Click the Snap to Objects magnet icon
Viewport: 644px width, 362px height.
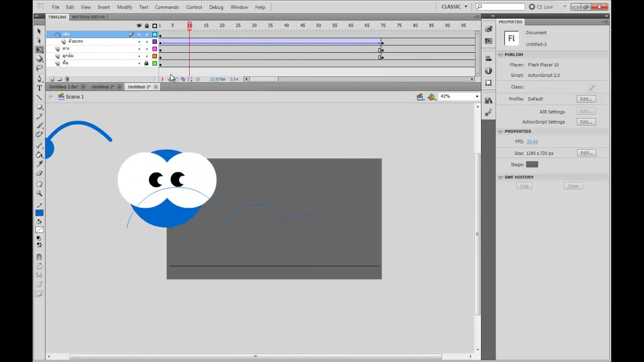click(x=39, y=257)
